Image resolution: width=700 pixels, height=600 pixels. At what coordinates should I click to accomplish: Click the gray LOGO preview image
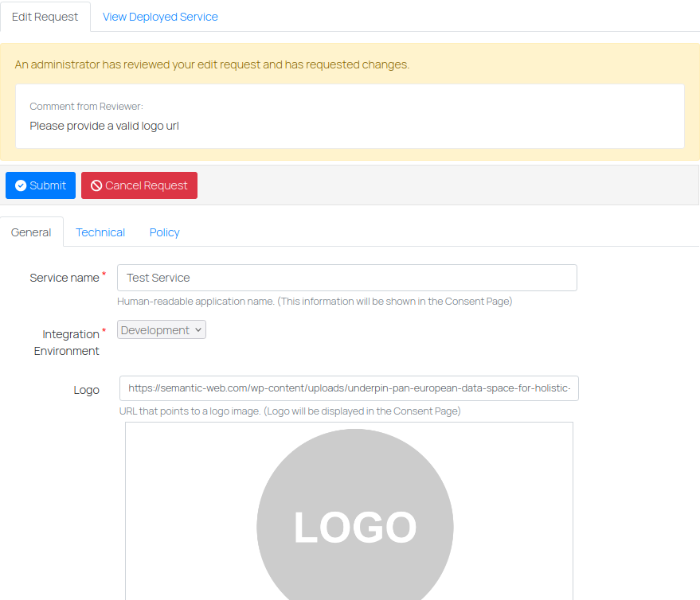(355, 515)
